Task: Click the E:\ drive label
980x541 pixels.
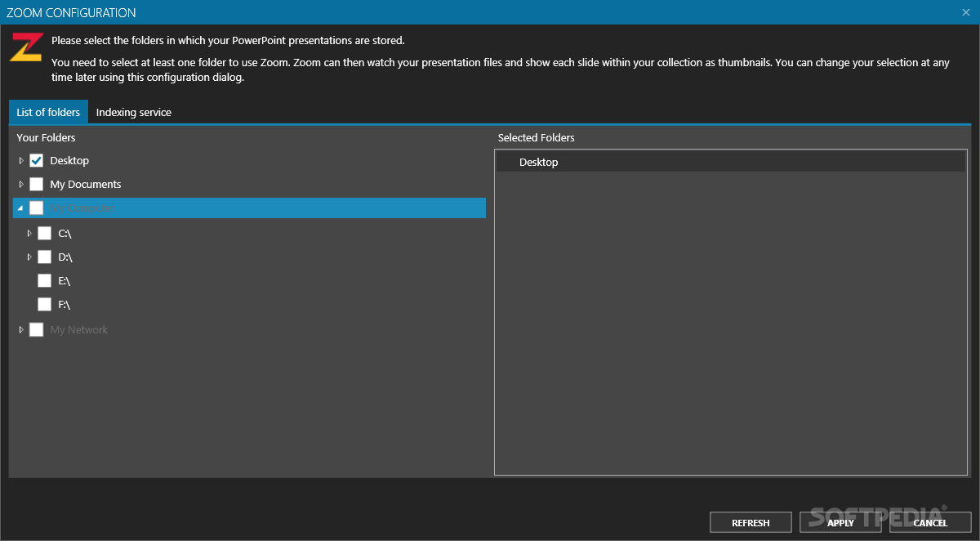Action: (x=65, y=281)
